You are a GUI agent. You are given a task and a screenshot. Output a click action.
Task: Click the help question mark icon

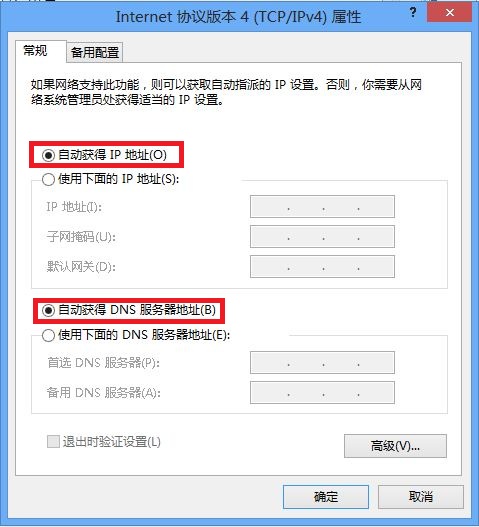[x=413, y=13]
